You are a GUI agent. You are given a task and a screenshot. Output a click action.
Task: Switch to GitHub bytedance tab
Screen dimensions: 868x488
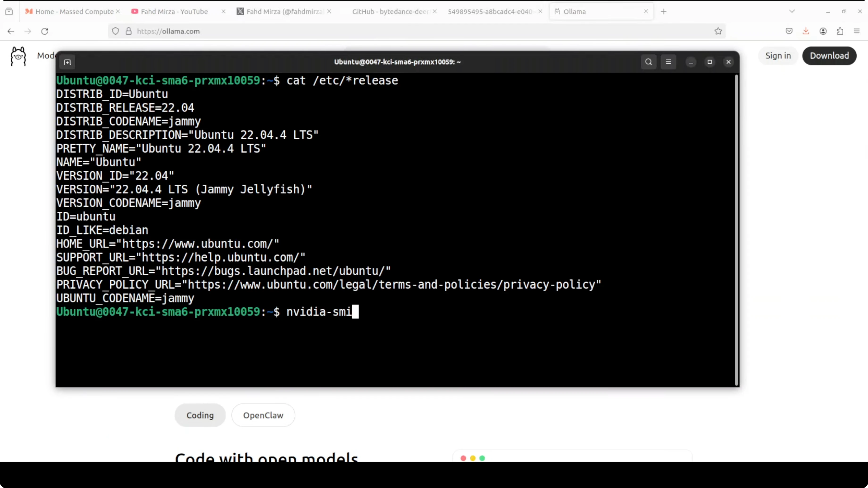(390, 12)
